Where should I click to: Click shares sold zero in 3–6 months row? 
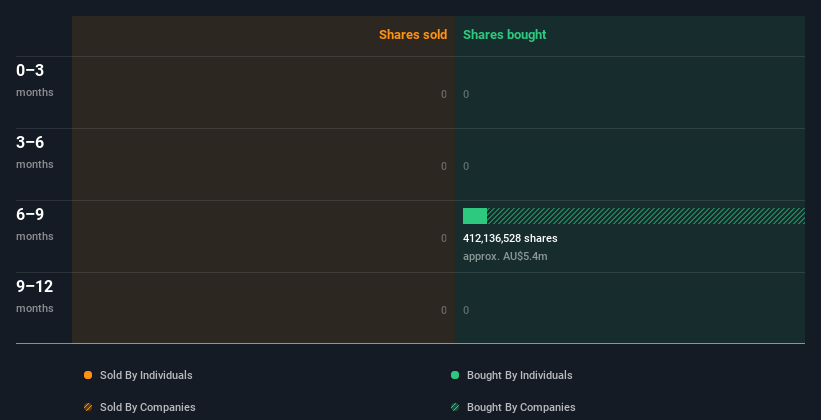(444, 166)
